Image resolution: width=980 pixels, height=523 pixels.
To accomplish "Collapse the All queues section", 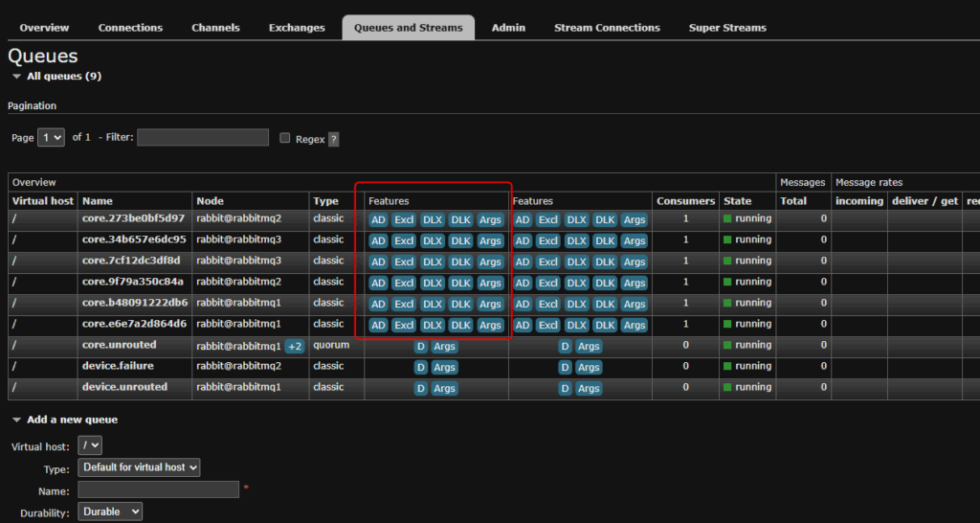I will pos(16,76).
